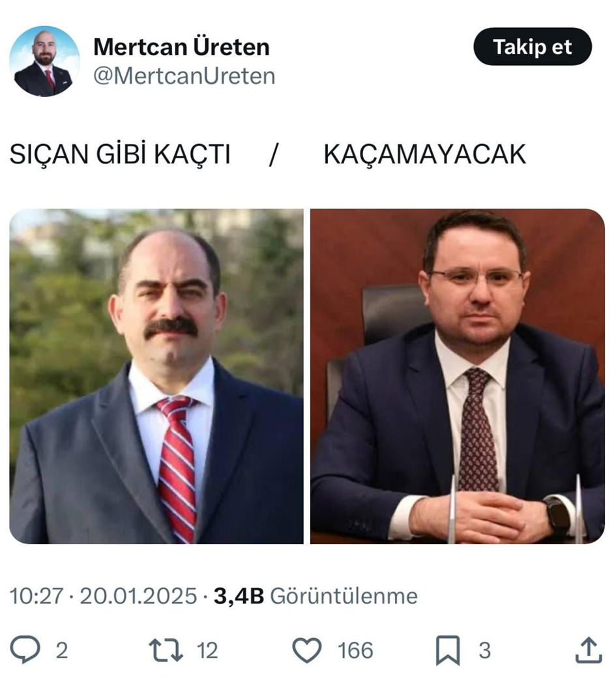Like the tweet with the heart icon

coord(307,650)
